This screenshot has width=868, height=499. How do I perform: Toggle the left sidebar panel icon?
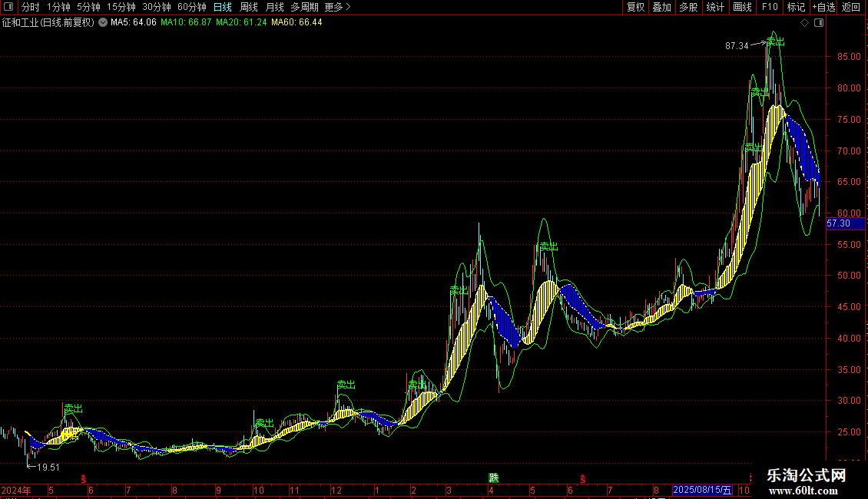tap(8, 7)
